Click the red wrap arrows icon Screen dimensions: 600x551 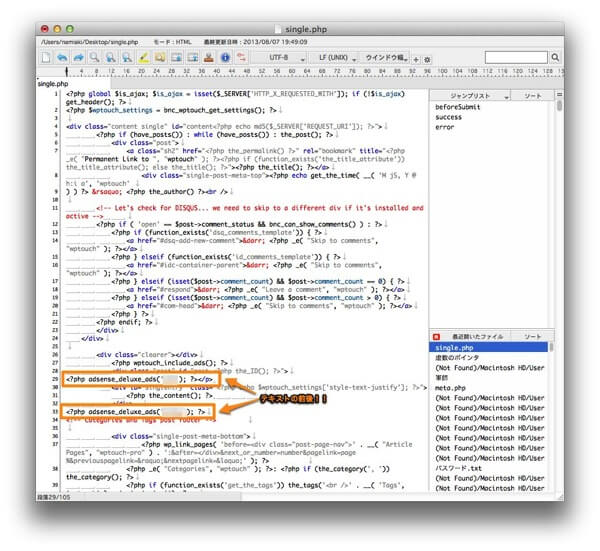coord(241,58)
